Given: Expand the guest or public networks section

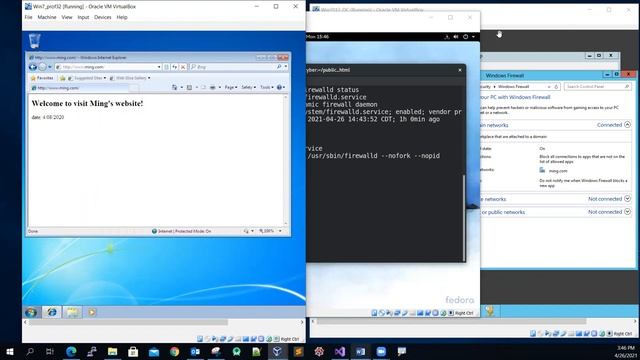Looking at the screenshot, I should (x=627, y=212).
